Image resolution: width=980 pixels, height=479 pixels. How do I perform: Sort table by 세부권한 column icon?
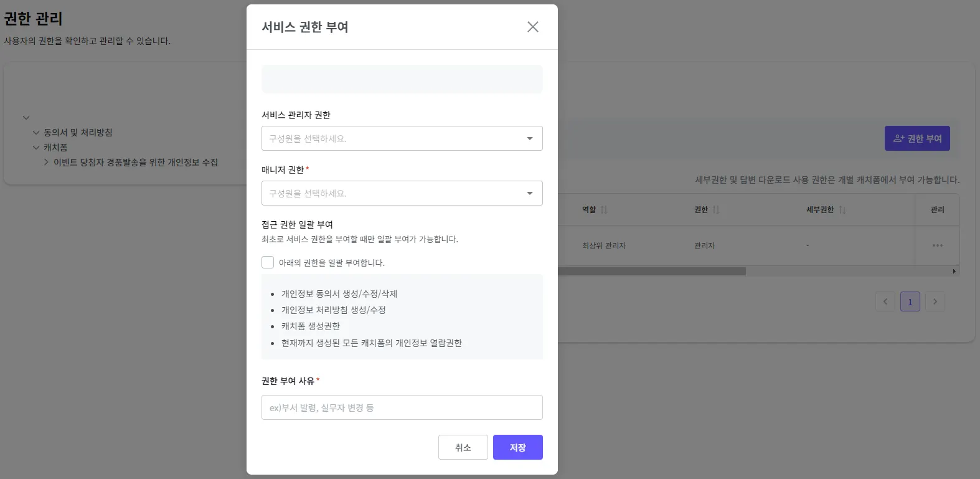pos(842,210)
